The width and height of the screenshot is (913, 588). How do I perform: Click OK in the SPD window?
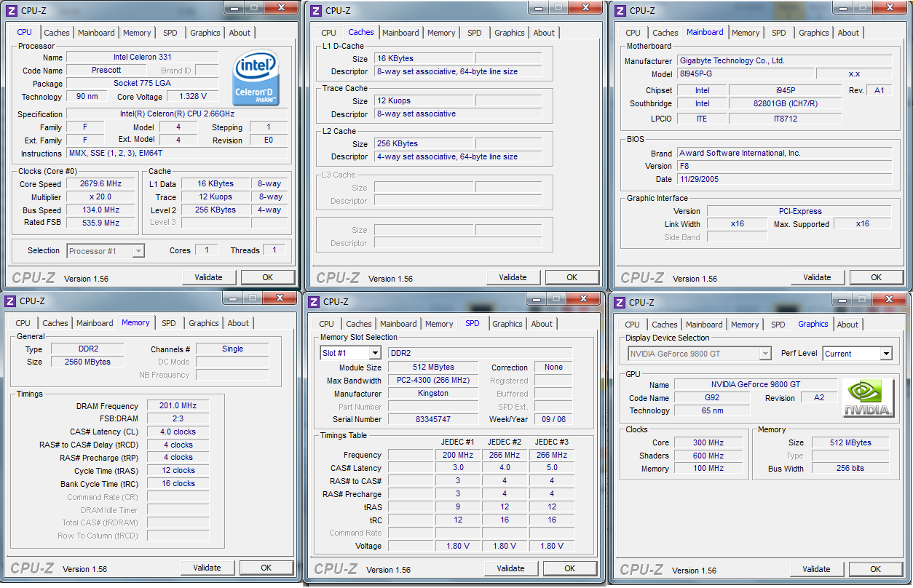pyautogui.click(x=570, y=568)
